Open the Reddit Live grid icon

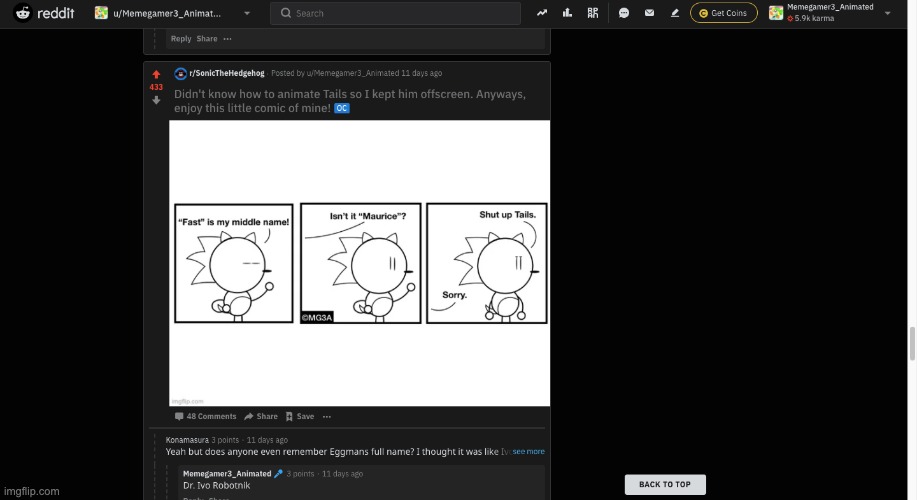[592, 12]
